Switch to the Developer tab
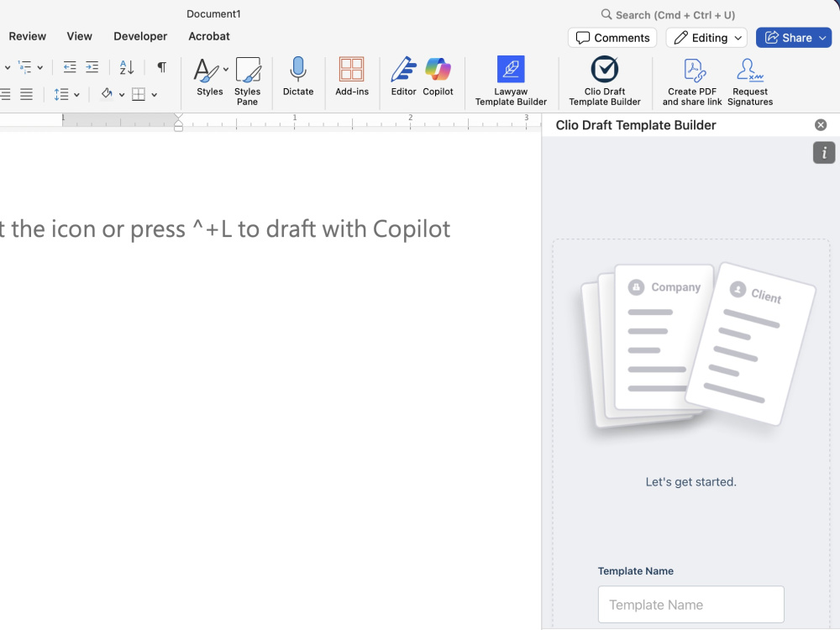The image size is (840, 630). [140, 36]
